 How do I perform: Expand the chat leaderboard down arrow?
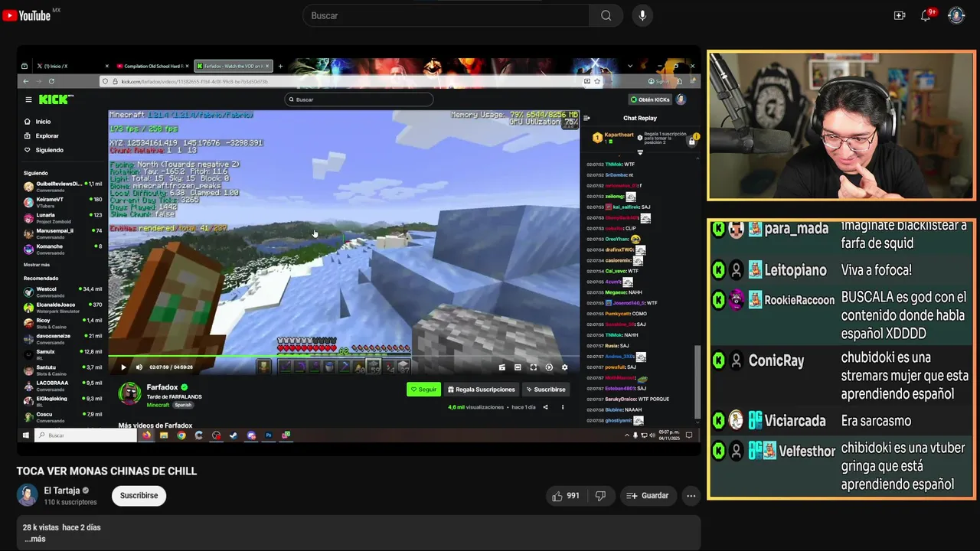tap(640, 152)
